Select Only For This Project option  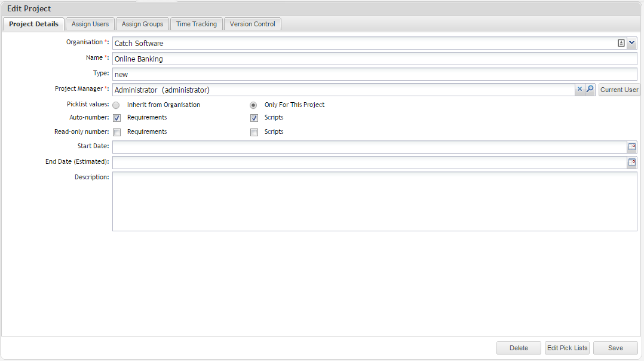254,105
